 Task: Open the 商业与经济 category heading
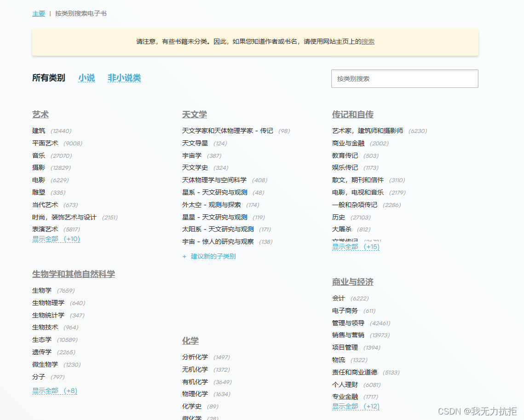point(352,282)
